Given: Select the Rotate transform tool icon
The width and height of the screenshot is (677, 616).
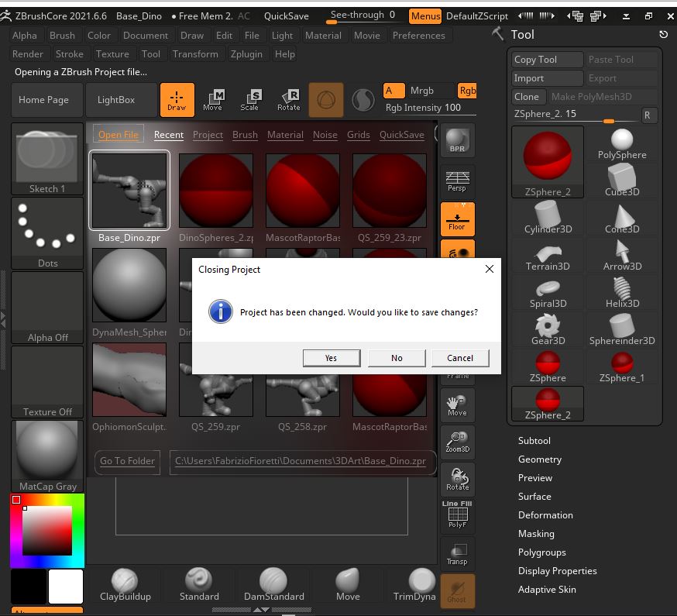Looking at the screenshot, I should (288, 99).
